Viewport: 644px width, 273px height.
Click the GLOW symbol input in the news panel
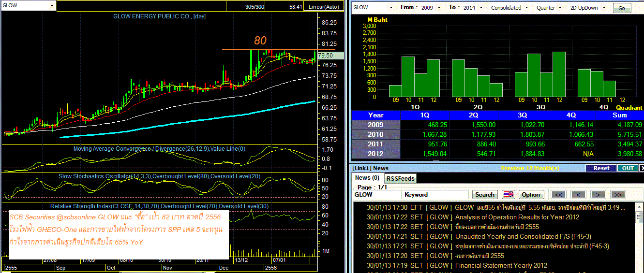pyautogui.click(x=376, y=195)
